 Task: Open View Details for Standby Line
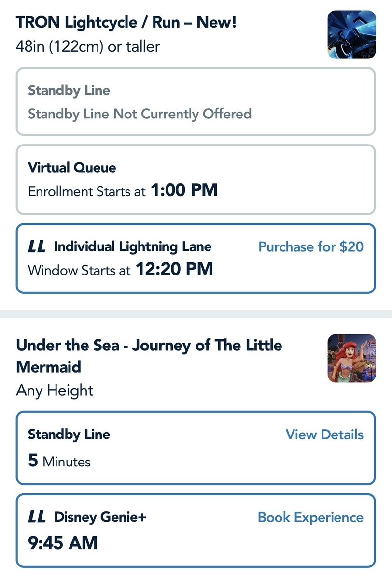point(324,434)
